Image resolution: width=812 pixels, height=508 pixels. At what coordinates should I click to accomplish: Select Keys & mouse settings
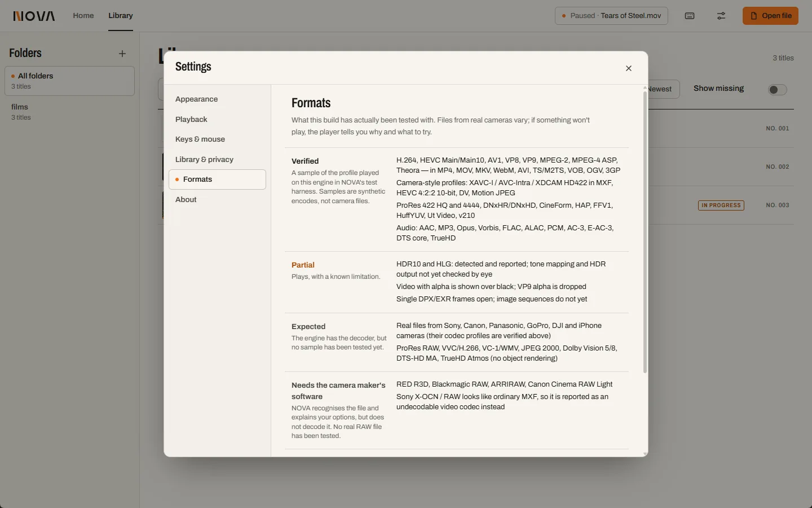pos(217,139)
